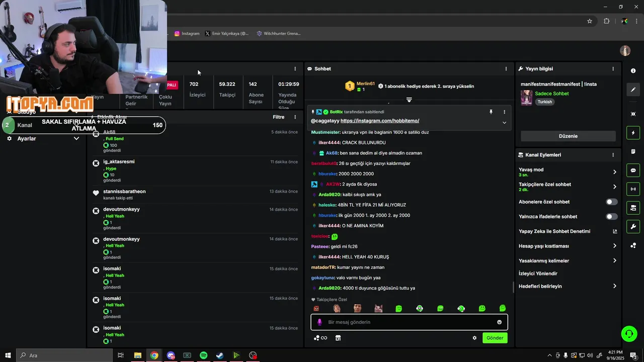Click the Windows search box Ara
Viewport: 644px width, 362px height.
pyautogui.click(x=64, y=355)
